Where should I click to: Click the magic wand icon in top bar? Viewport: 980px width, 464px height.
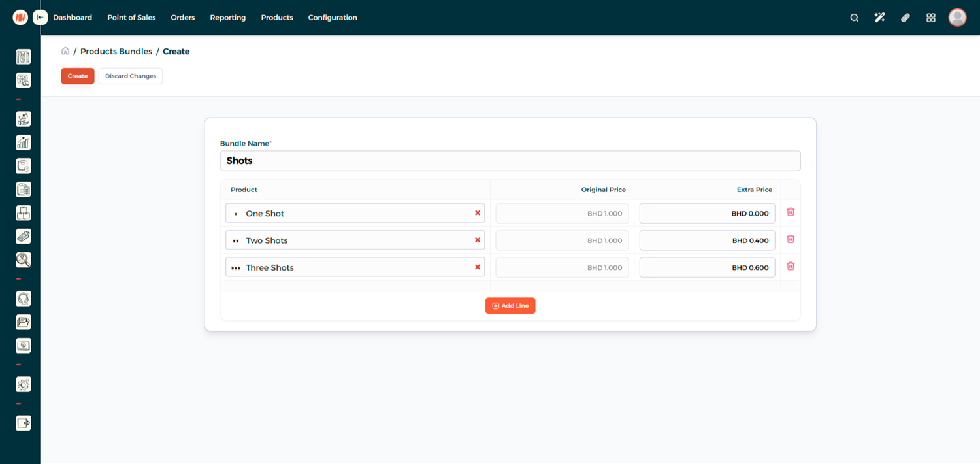coord(879,18)
